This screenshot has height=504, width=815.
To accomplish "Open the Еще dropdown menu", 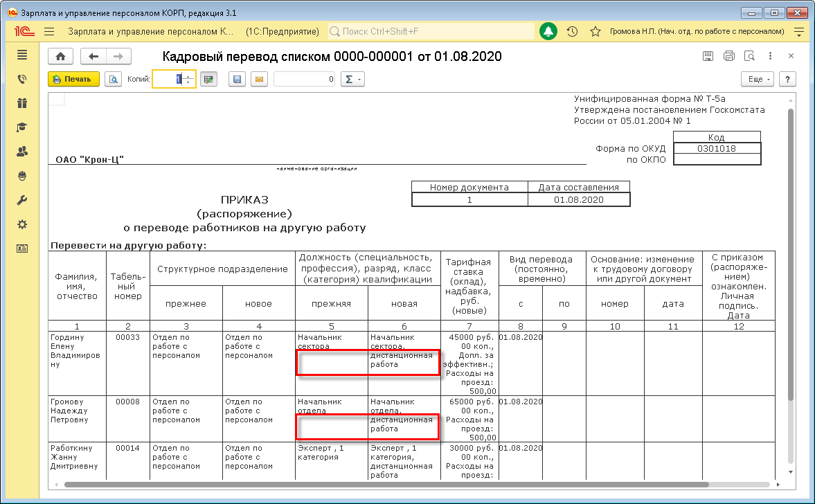I will pos(759,79).
